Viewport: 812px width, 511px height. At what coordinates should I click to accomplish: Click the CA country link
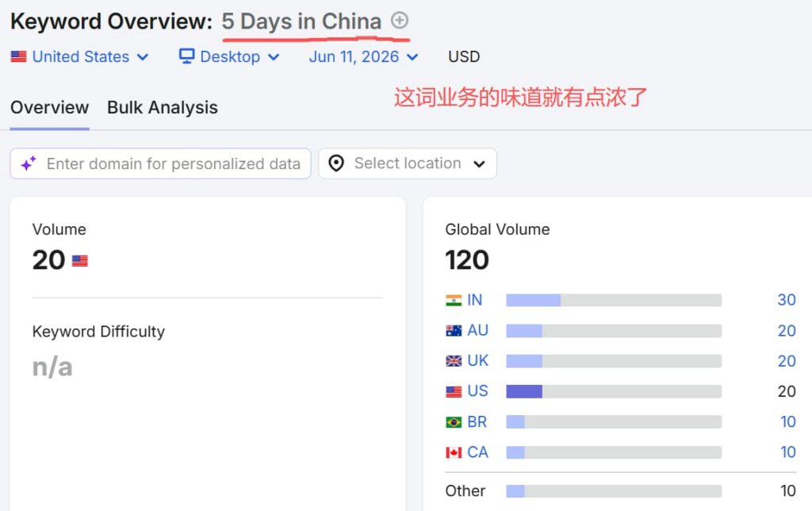(477, 452)
